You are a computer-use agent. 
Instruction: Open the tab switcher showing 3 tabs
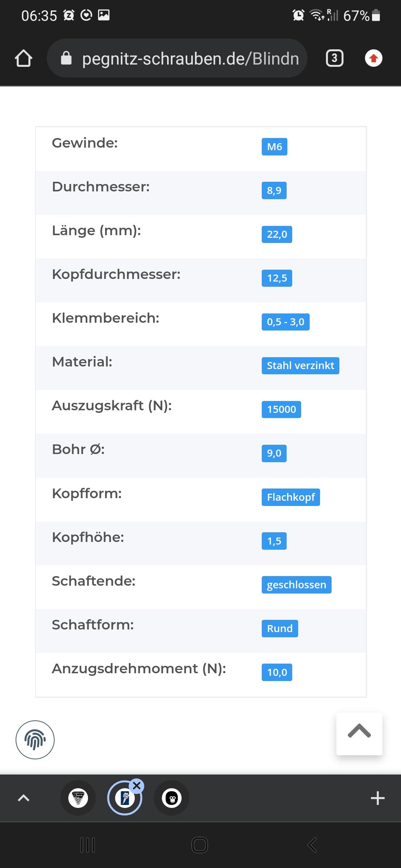[x=335, y=59]
